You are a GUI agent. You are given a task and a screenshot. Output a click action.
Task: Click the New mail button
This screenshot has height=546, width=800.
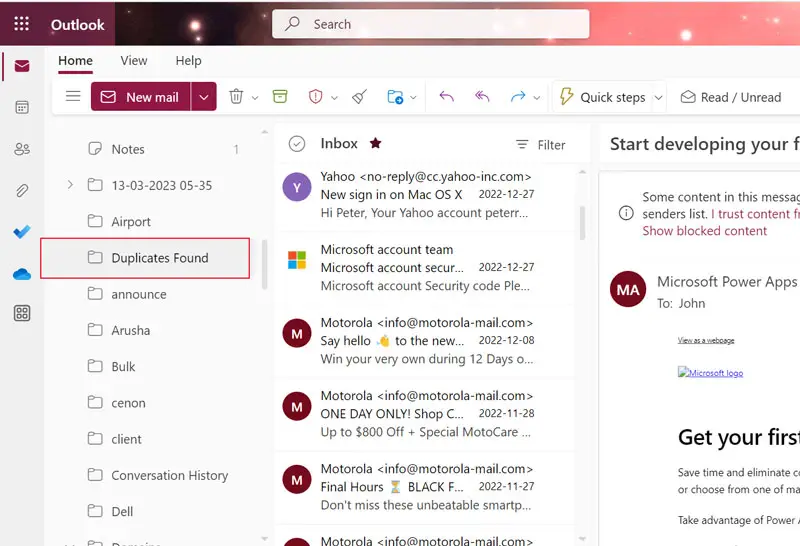click(141, 96)
